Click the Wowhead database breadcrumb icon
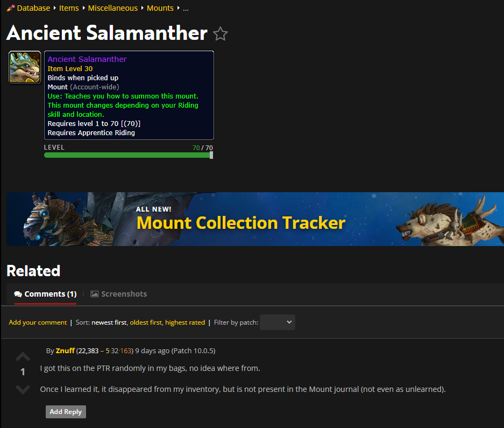Screen dimensions: 504x428 [11, 8]
